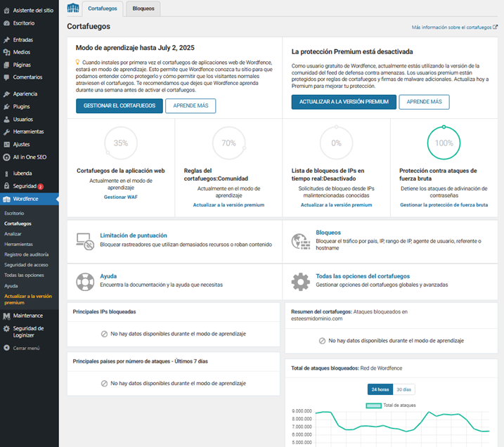Open Cortafuegos submenu item
The image size is (504, 447).
[x=18, y=223]
